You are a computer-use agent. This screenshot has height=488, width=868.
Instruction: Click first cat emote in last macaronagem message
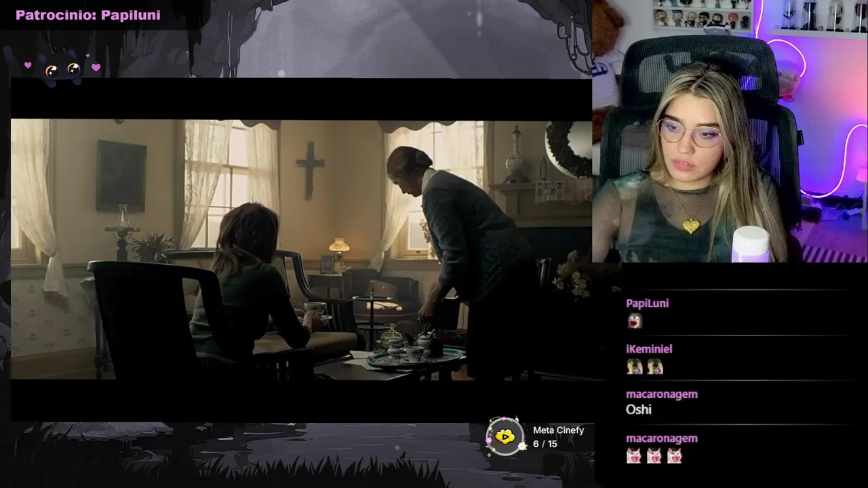click(x=634, y=456)
